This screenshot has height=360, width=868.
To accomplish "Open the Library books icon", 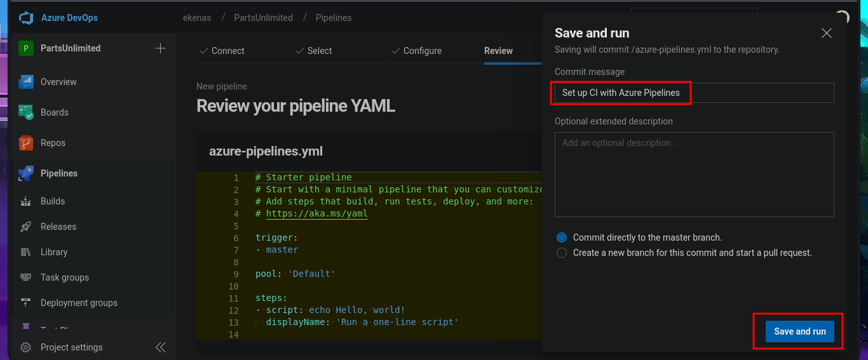I will point(26,252).
